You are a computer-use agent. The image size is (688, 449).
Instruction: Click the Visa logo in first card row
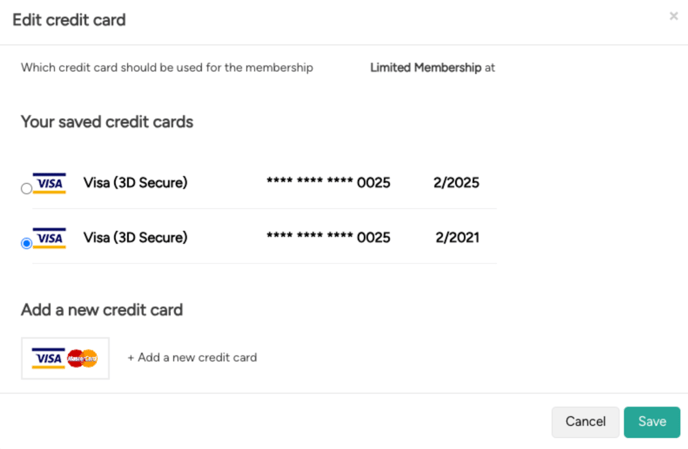click(49, 183)
